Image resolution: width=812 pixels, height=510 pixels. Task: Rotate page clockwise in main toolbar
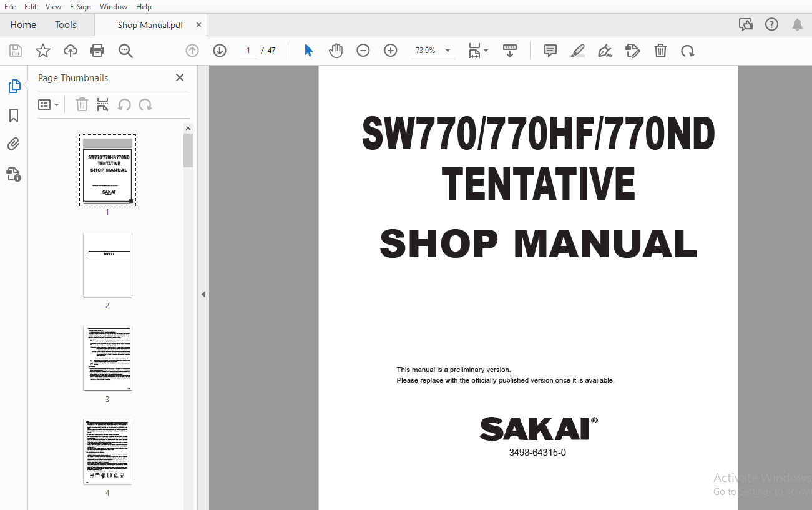click(x=688, y=51)
